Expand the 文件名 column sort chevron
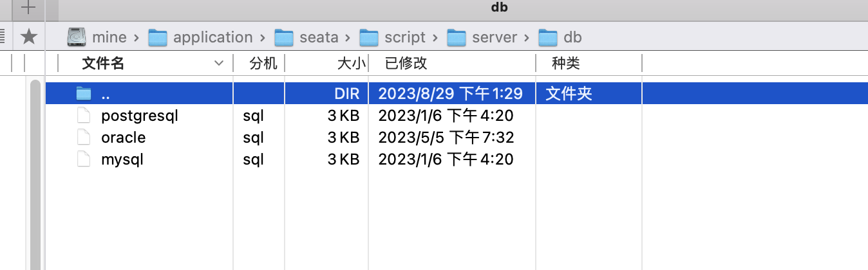The image size is (868, 270). [219, 63]
